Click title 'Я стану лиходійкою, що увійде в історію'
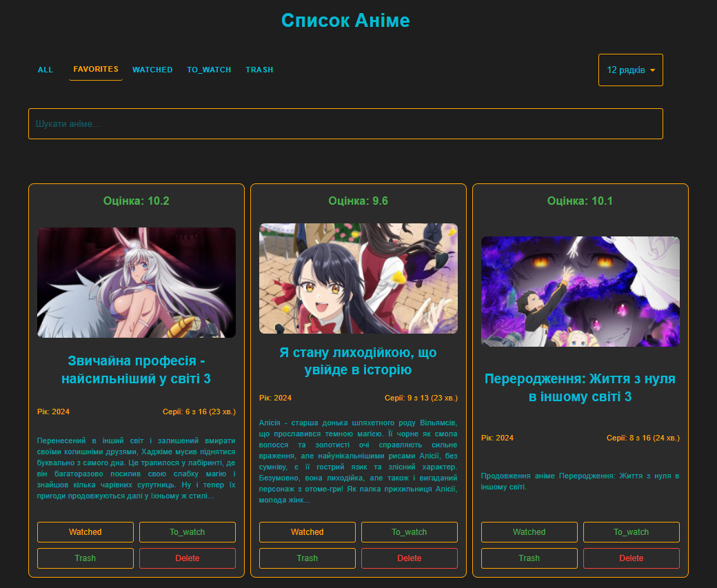The image size is (717, 588). (358, 361)
